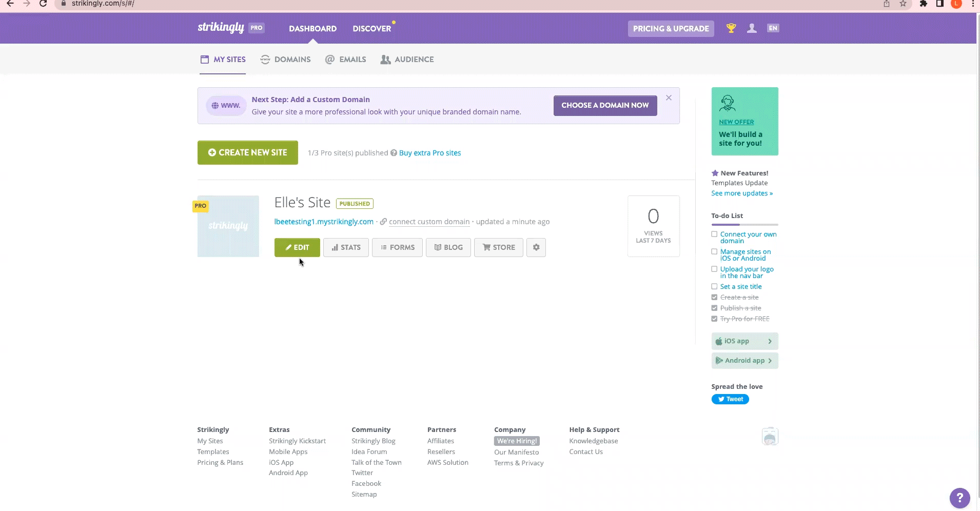Switch to the Emails tab
980x511 pixels.
coord(346,60)
